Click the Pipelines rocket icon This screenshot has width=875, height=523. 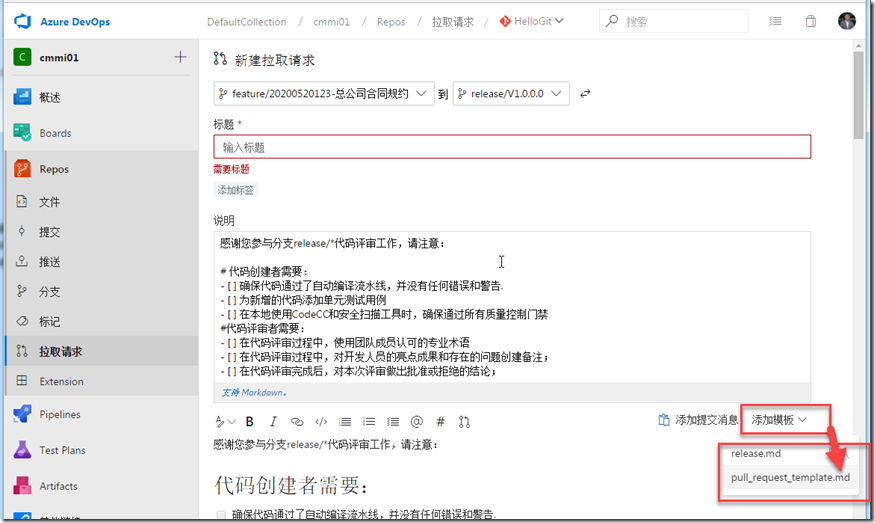22,414
